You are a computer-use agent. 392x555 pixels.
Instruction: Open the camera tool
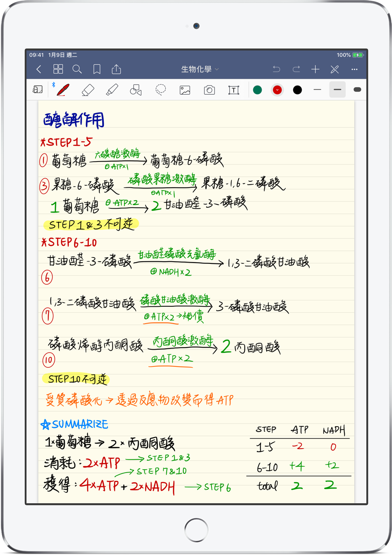209,90
